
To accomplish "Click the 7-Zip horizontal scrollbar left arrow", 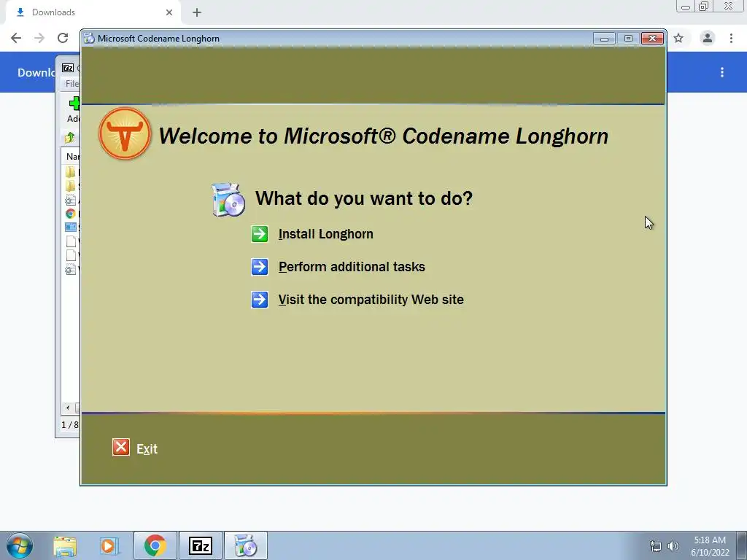I will coord(68,408).
